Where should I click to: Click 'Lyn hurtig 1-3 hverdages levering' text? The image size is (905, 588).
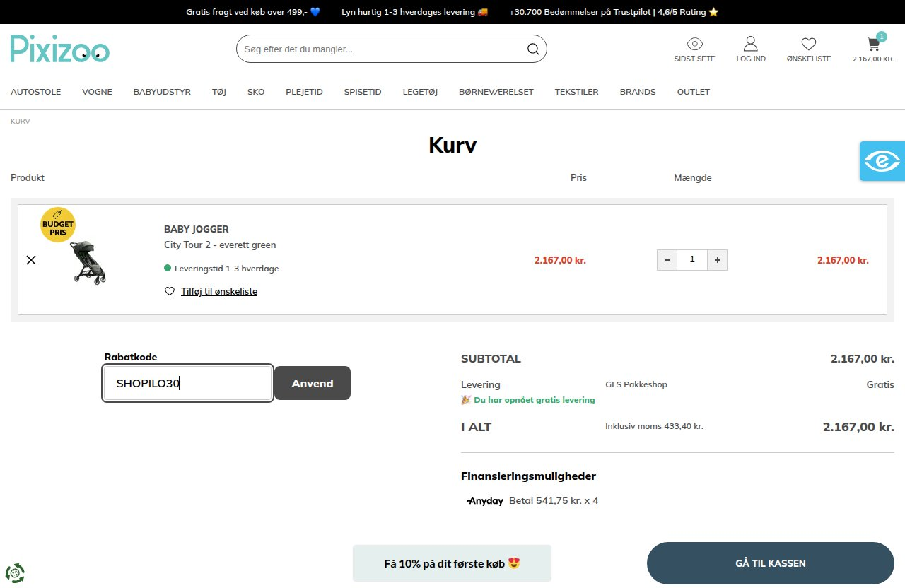(x=414, y=12)
